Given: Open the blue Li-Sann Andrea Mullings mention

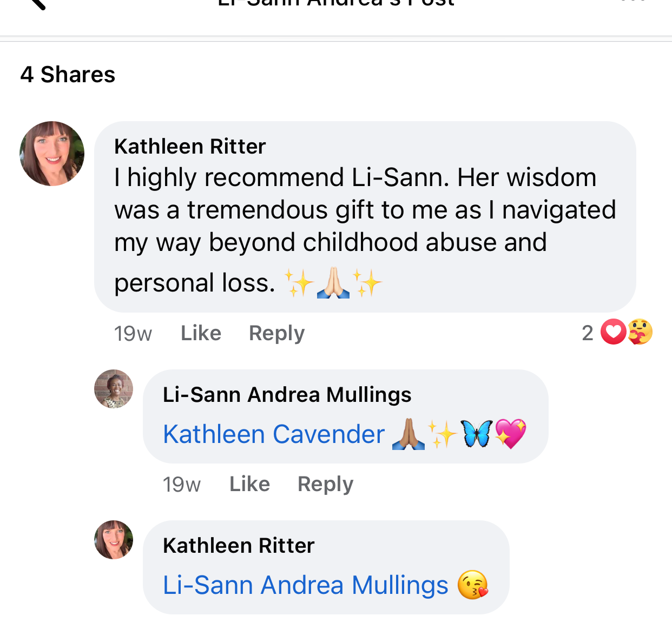Looking at the screenshot, I should pos(306,585).
